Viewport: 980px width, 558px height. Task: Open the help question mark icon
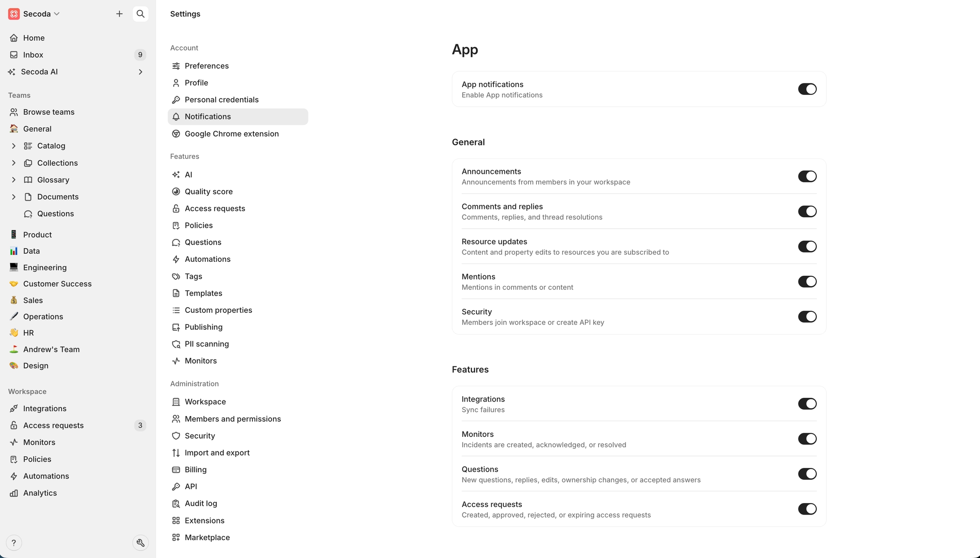(x=14, y=543)
